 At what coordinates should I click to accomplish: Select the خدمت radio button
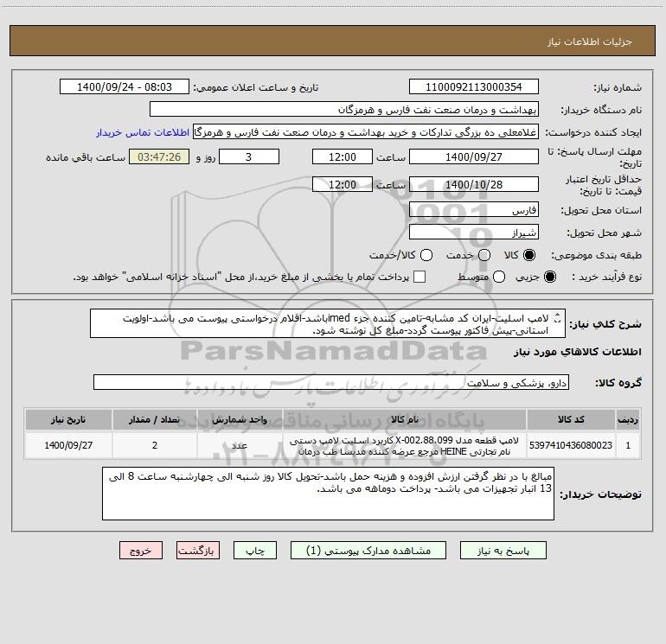click(484, 255)
